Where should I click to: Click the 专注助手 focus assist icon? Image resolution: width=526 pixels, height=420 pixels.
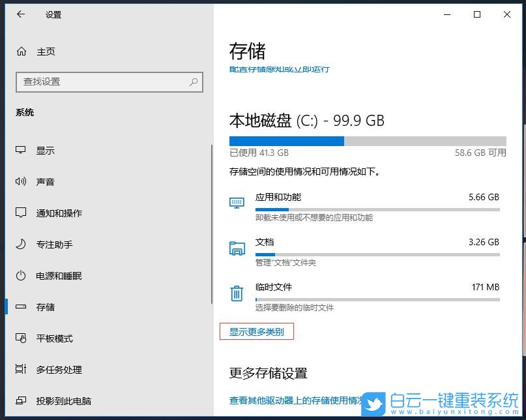[x=20, y=244]
